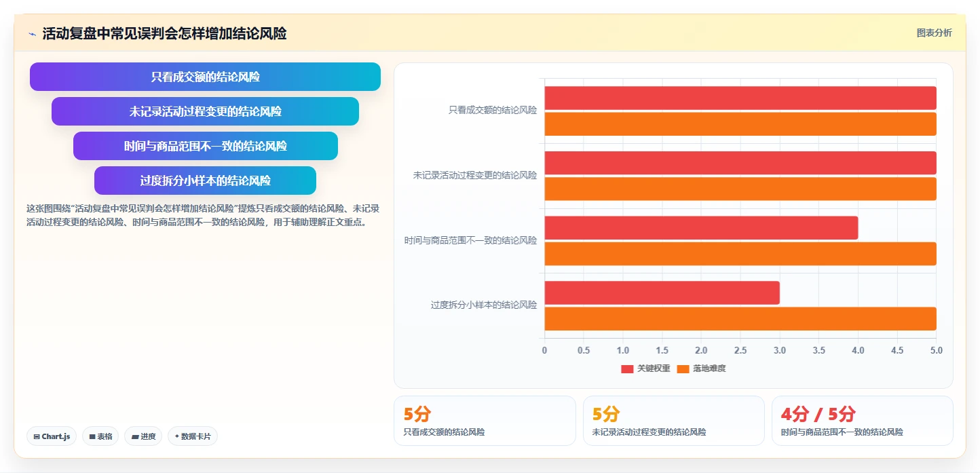Click red 关键权重 bar for 过度拆分小样本
The width and height of the screenshot is (980, 473).
click(662, 292)
